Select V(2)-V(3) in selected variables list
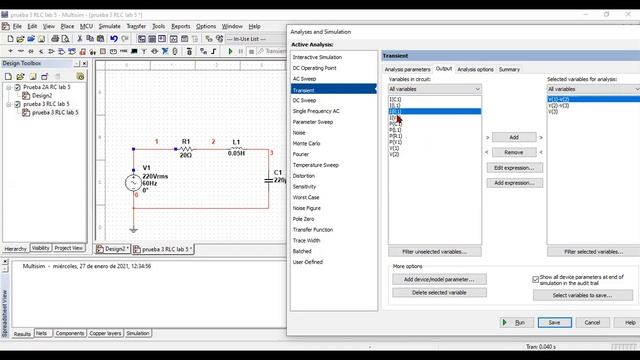 [x=559, y=105]
